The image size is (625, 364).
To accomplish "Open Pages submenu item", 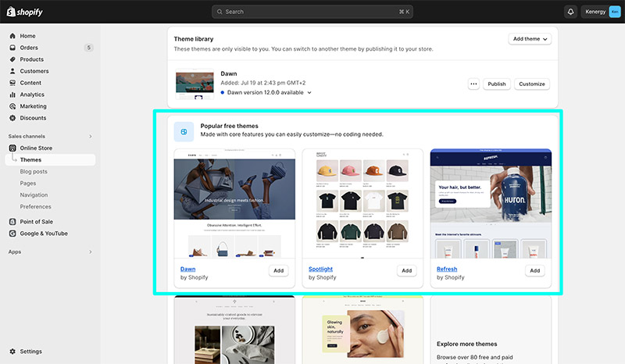I will pyautogui.click(x=28, y=184).
